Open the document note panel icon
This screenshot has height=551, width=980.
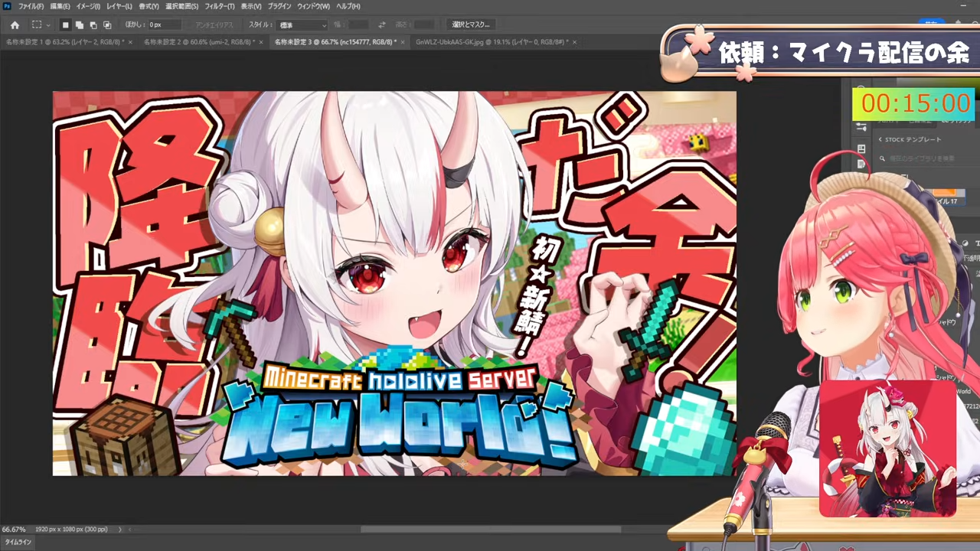(861, 164)
